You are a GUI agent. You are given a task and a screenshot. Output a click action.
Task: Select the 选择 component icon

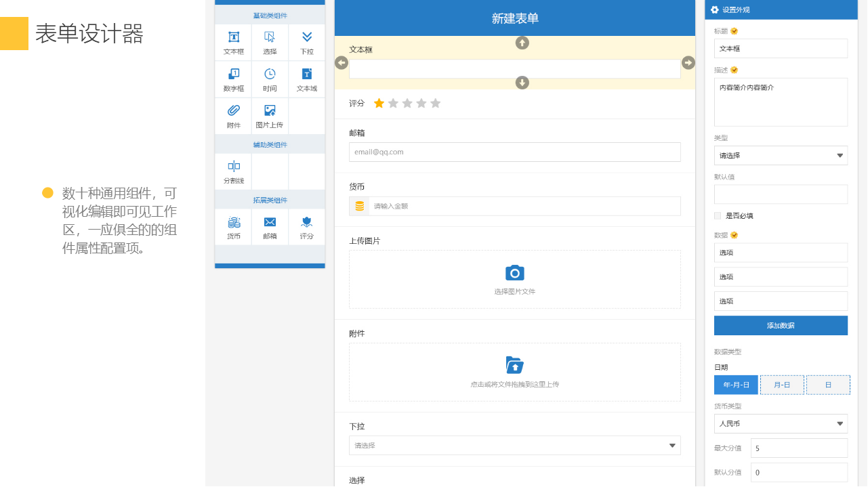tap(270, 37)
